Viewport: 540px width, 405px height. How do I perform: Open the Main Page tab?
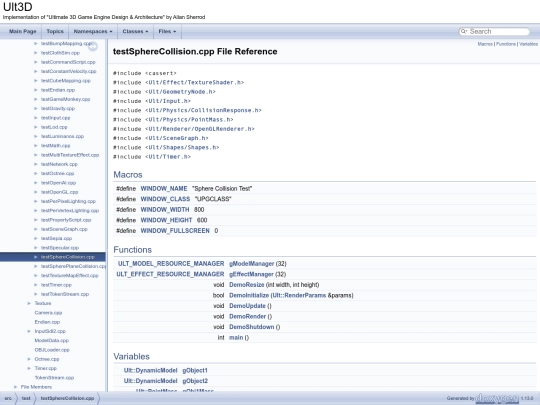22,31
